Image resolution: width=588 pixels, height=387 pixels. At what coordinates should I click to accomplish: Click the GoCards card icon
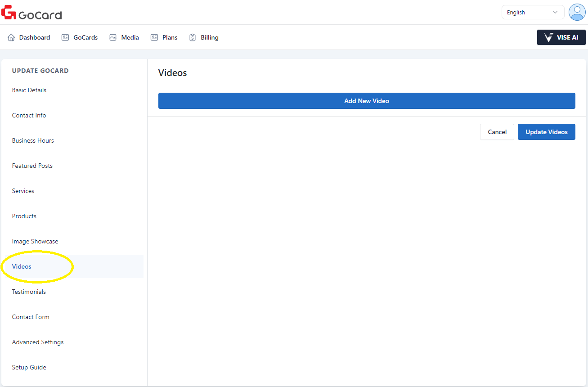point(65,37)
